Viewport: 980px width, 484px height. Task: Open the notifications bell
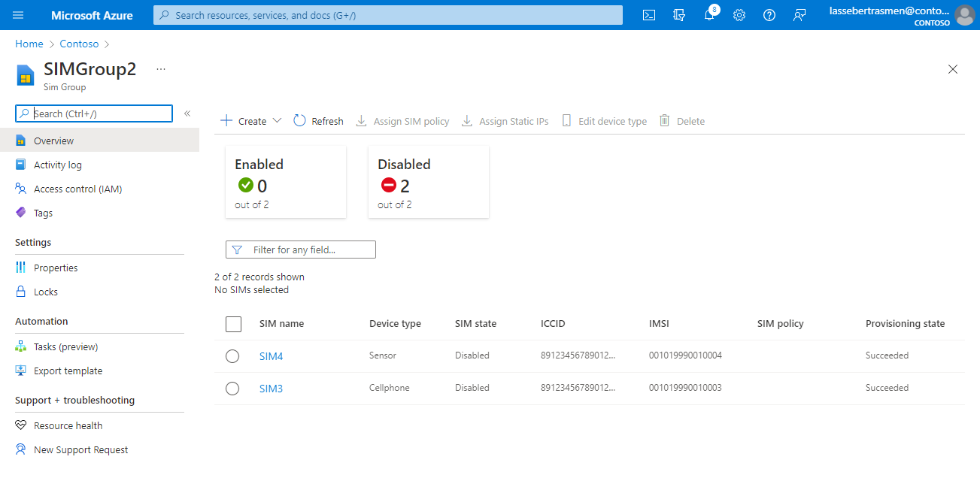click(x=709, y=15)
